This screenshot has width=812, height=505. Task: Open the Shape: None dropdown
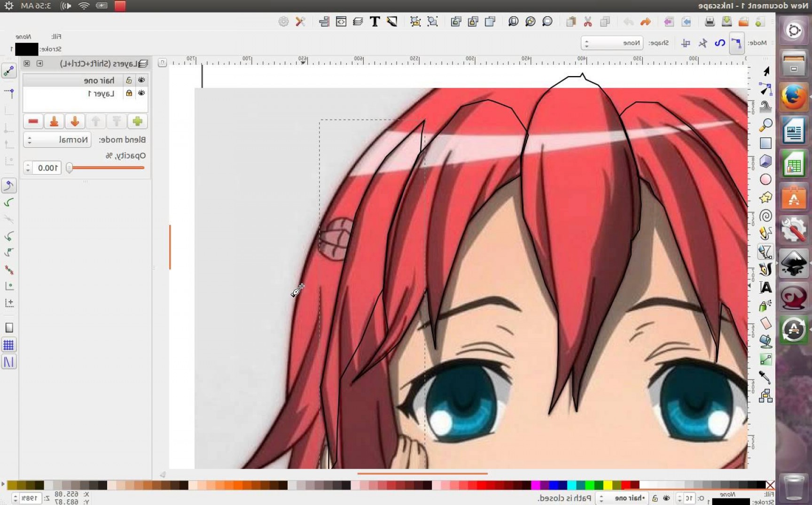(612, 43)
